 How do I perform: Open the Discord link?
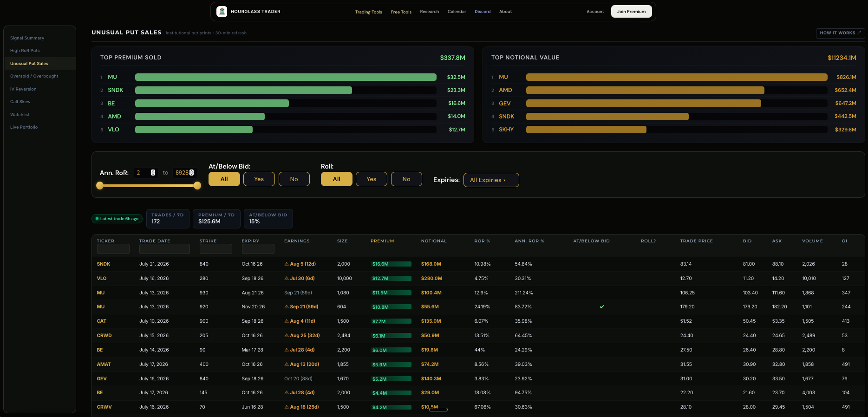[483, 12]
